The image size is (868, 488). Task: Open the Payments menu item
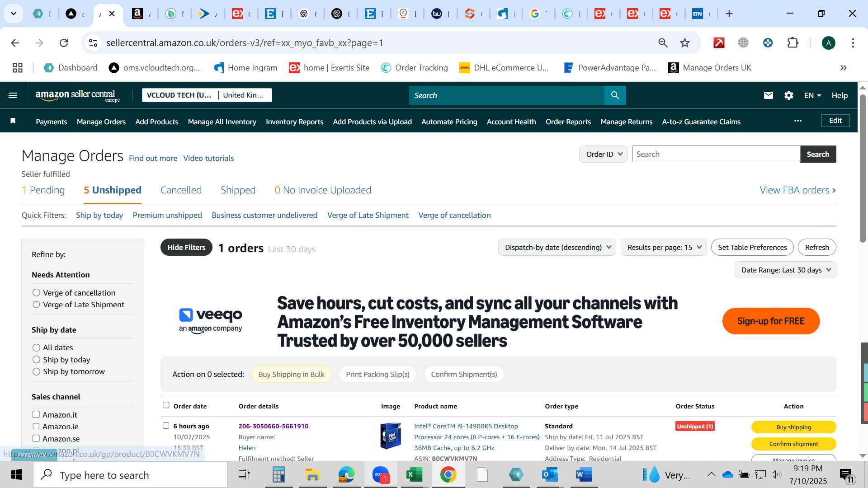pyautogui.click(x=52, y=122)
